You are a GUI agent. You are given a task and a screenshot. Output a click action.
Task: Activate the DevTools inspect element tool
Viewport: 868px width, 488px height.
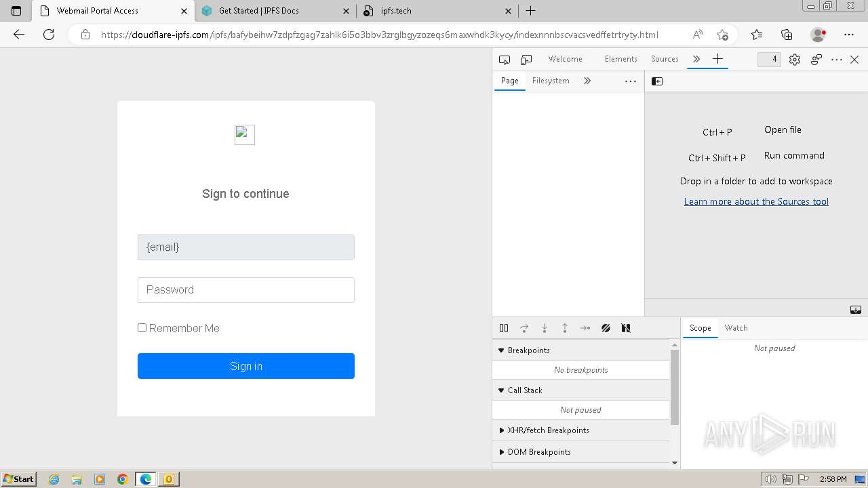[505, 60]
